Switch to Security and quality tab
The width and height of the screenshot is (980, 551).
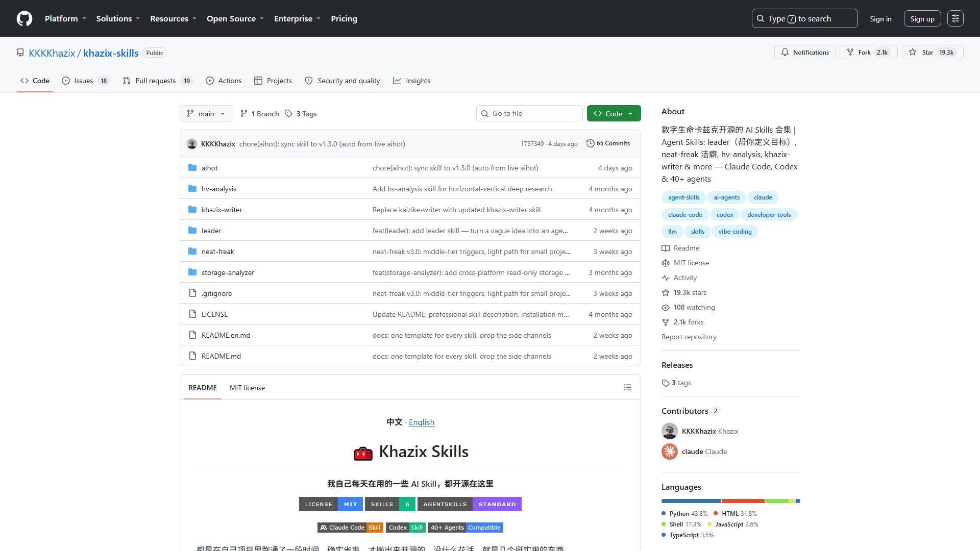[x=342, y=81]
